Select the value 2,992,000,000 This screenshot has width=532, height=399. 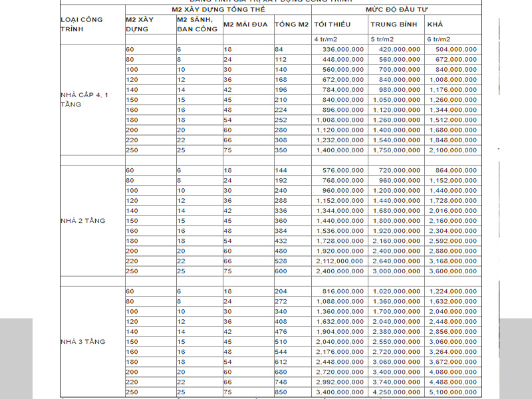point(340,382)
